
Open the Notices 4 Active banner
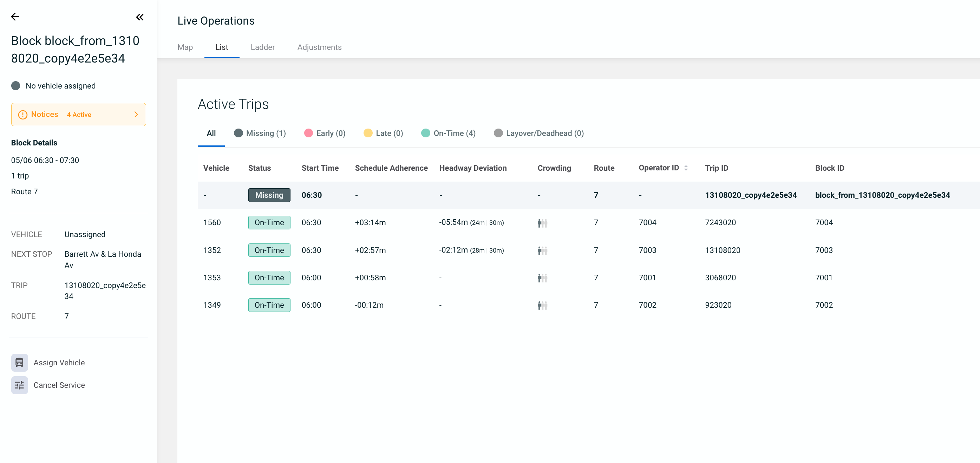(78, 115)
